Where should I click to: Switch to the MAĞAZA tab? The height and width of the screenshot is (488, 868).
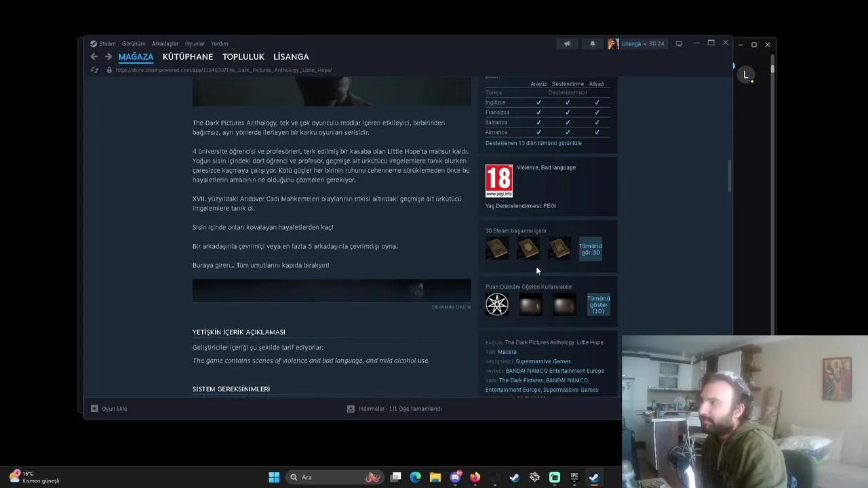(136, 57)
